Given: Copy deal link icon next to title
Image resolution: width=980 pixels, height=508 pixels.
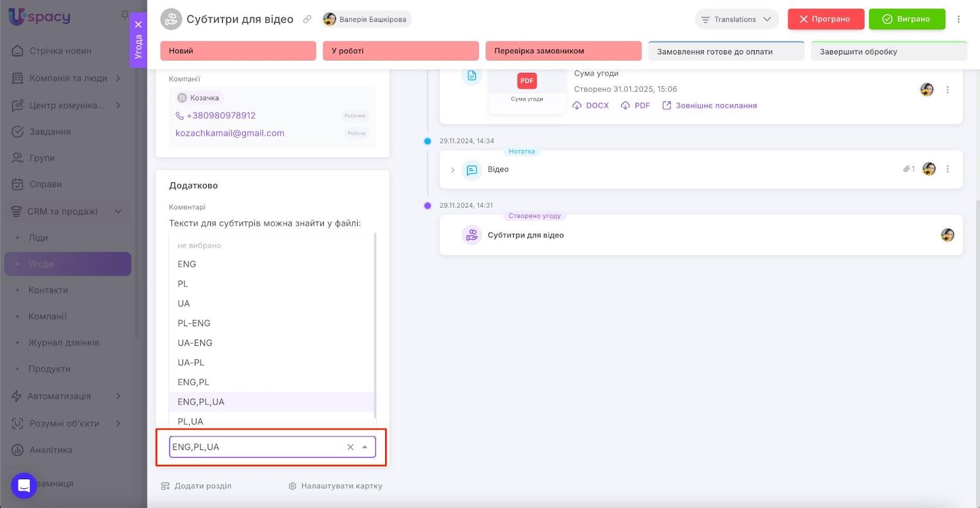Looking at the screenshot, I should [307, 20].
